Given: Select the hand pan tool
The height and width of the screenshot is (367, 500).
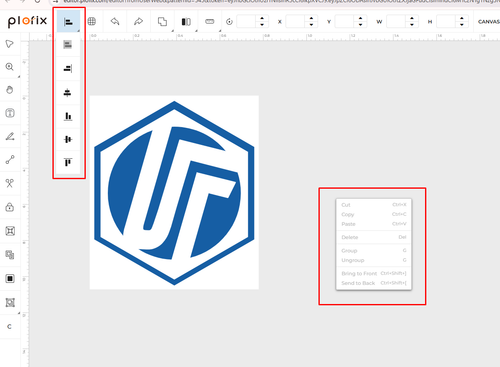Looking at the screenshot, I should (x=10, y=90).
